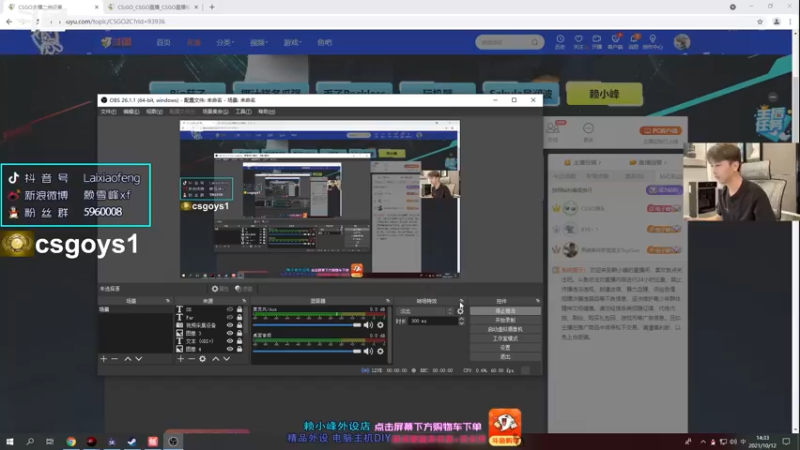Toggle visibility eye of the Far text source
The height and width of the screenshot is (450, 800).
pyautogui.click(x=230, y=317)
